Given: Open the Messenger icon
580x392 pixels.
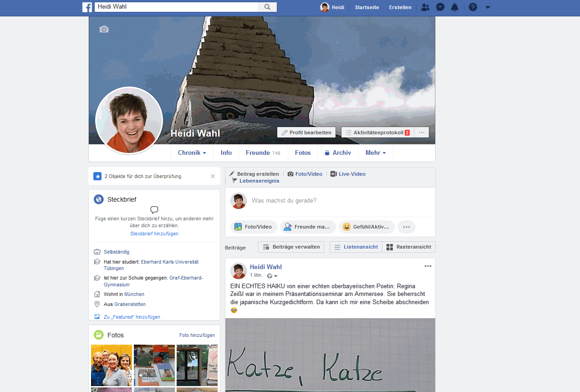Looking at the screenshot, I should pyautogui.click(x=440, y=7).
